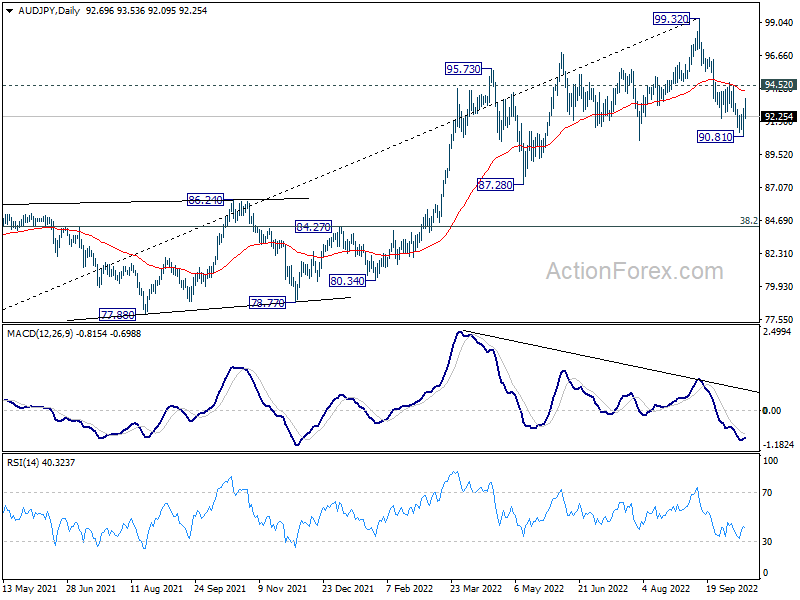
Task: Select the 94.520 level axis marker
Action: point(778,86)
